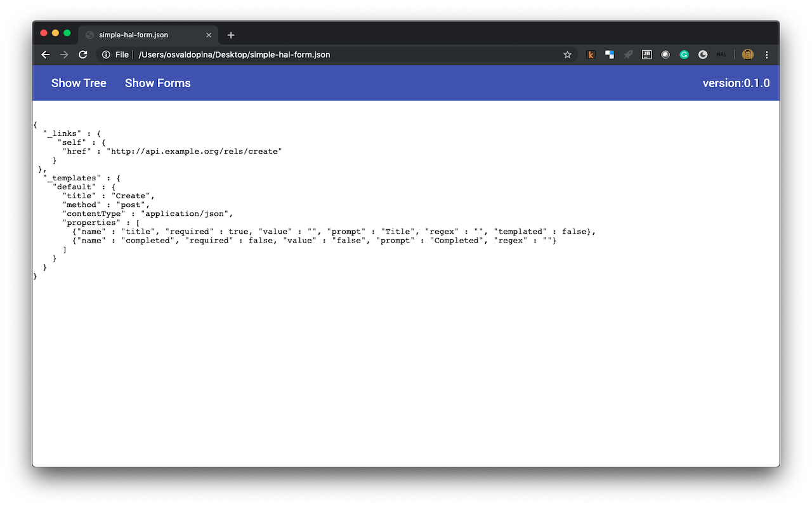The height and width of the screenshot is (508, 812).
Task: Click the grey rocket extension icon
Action: point(628,55)
